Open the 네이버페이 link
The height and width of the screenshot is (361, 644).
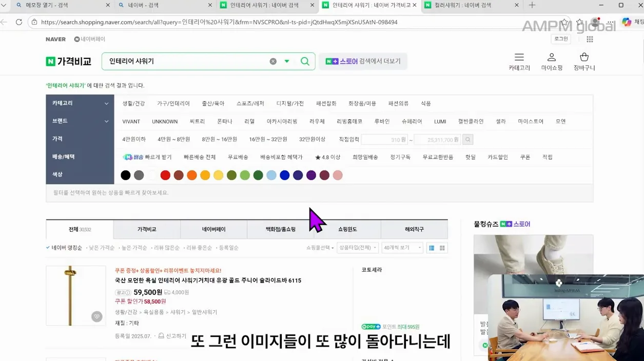[90, 39]
